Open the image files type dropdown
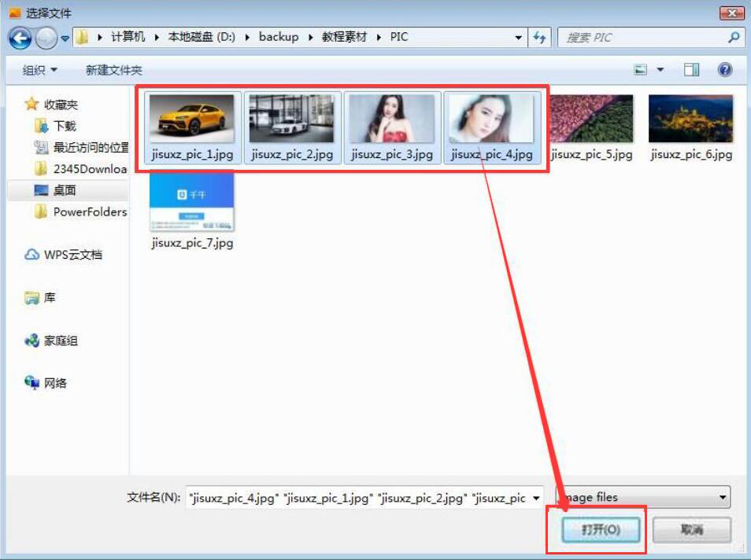Image resolution: width=751 pixels, height=560 pixels. [x=642, y=497]
